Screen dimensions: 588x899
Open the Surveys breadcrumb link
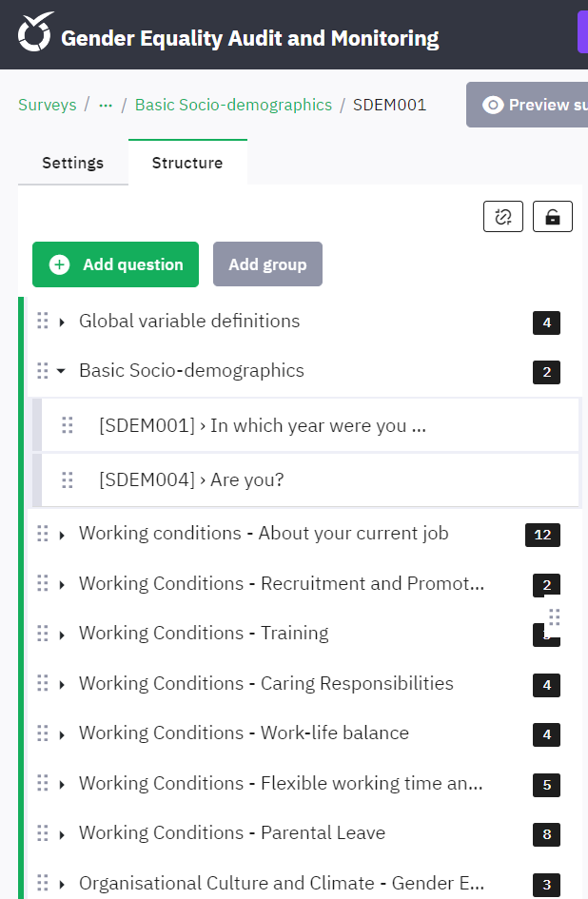47,105
